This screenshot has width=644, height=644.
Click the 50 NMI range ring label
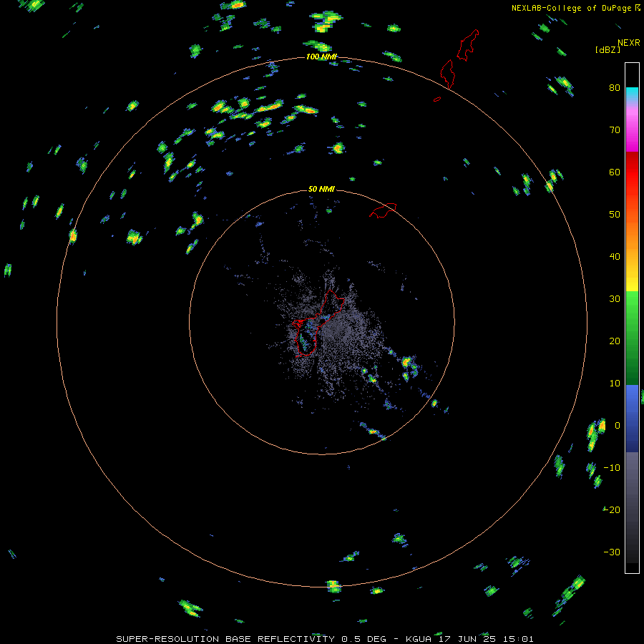pos(321,190)
